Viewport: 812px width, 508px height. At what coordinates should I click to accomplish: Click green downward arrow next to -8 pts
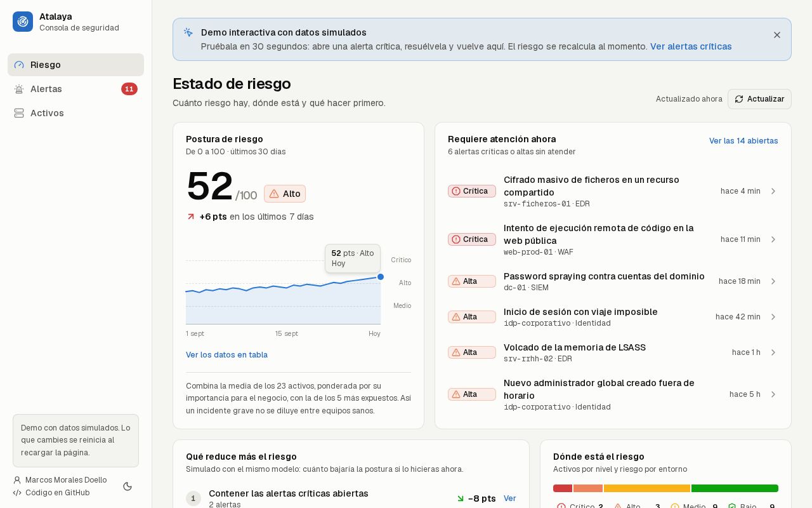pos(461,498)
